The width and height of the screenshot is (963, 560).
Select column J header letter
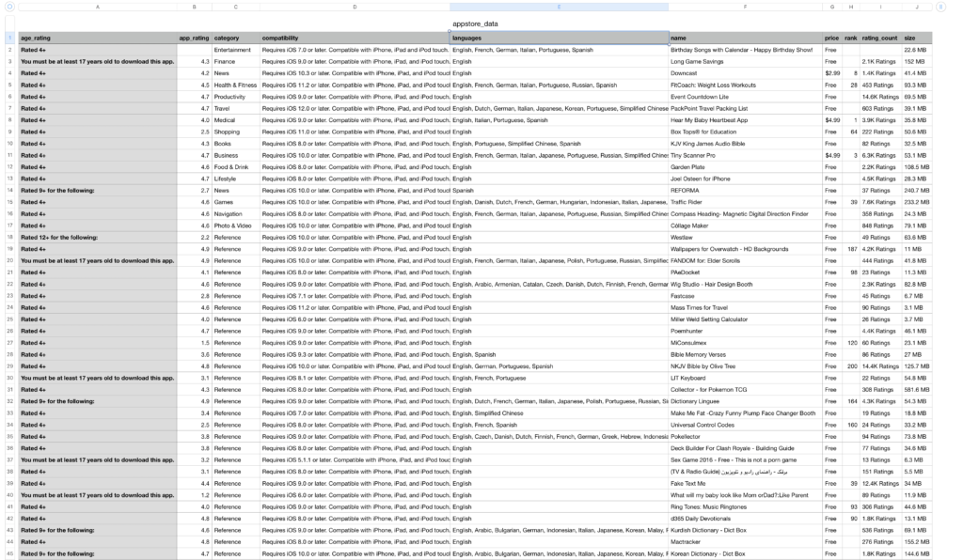tap(916, 7)
